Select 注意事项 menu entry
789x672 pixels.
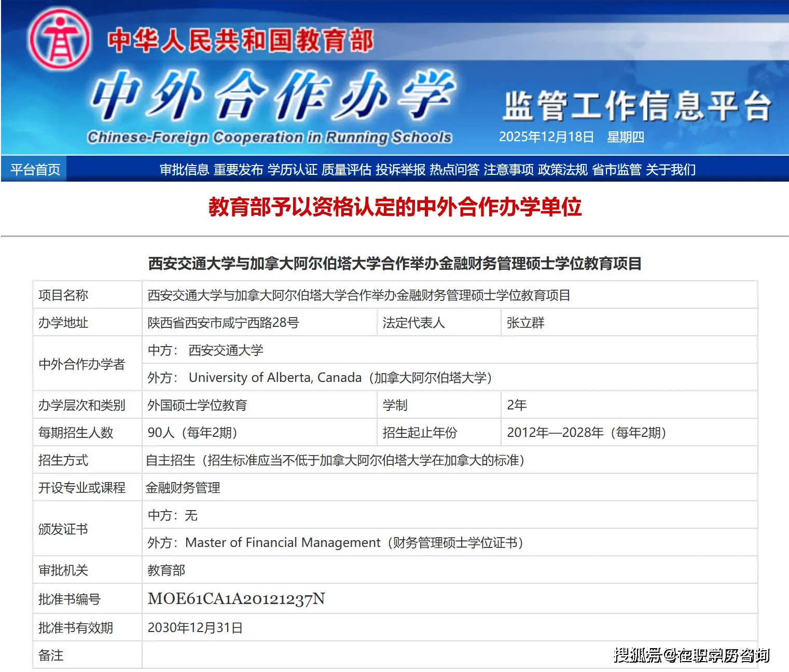pos(508,170)
